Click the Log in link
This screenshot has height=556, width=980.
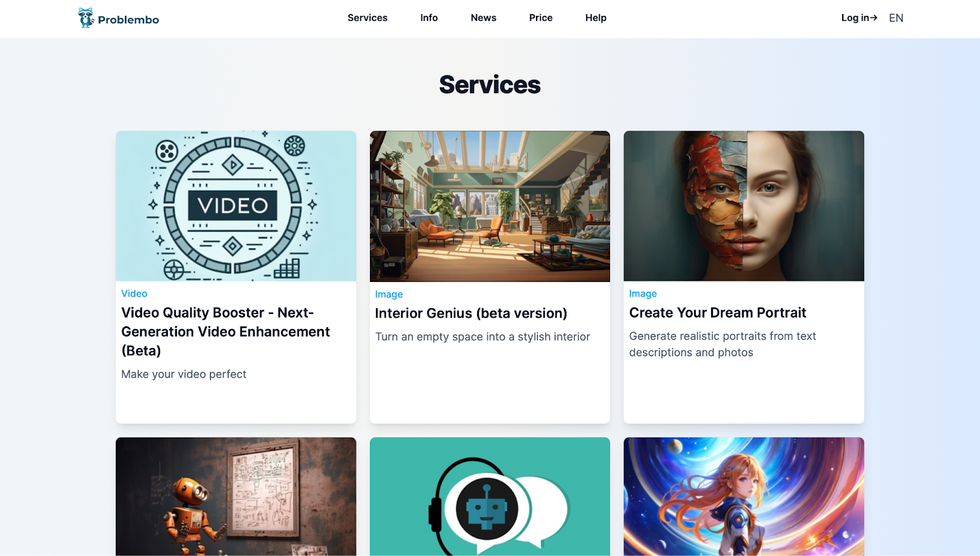(x=859, y=18)
